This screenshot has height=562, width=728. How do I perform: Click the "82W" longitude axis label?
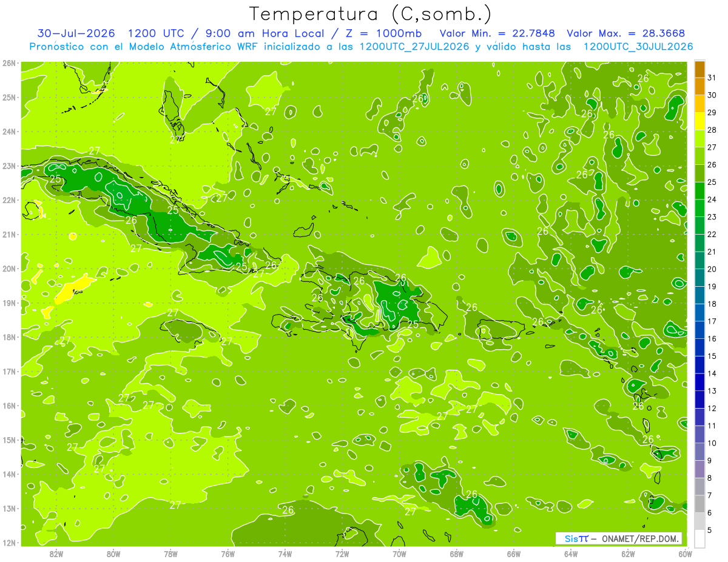(56, 554)
